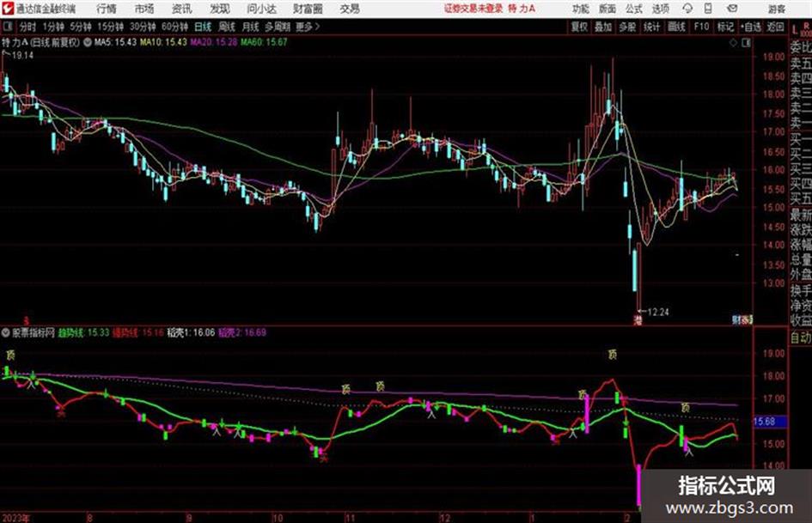This screenshot has height=523, width=812.
Task: Open the 问小达 menu
Action: 261,9
